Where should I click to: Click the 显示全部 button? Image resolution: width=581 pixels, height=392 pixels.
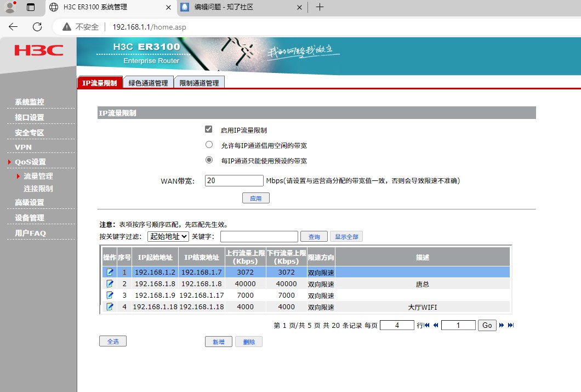pyautogui.click(x=346, y=236)
